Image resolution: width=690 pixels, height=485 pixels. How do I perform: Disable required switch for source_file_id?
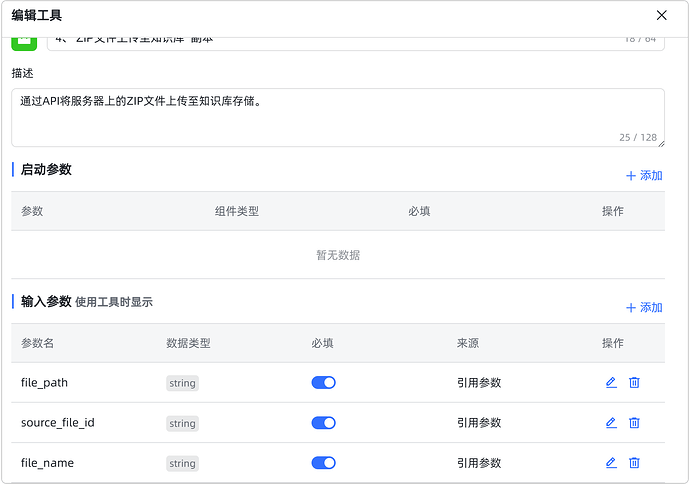pyautogui.click(x=323, y=423)
